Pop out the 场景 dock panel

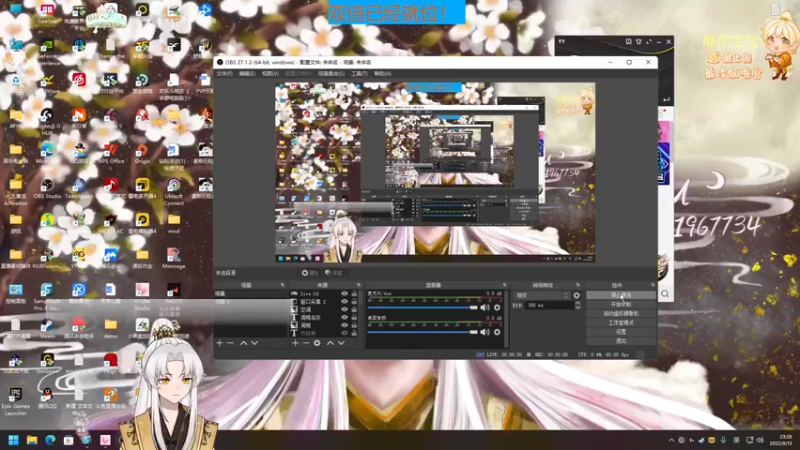pyautogui.click(x=282, y=285)
